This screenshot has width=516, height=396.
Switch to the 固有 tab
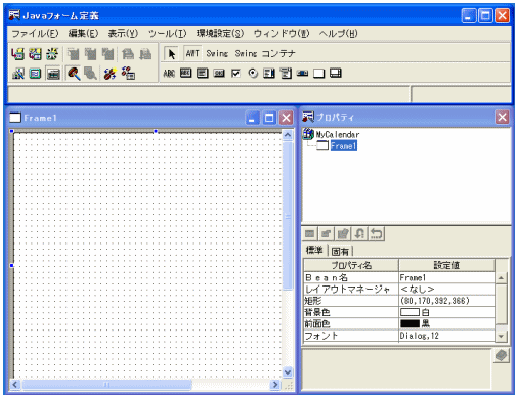[x=340, y=251]
